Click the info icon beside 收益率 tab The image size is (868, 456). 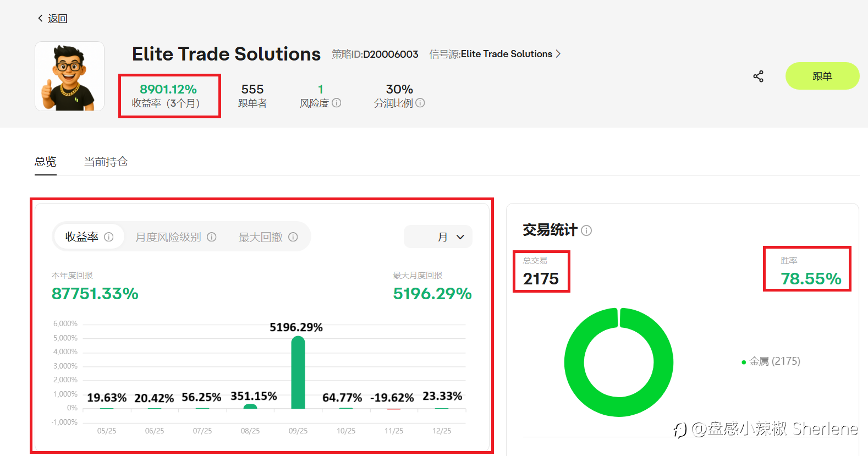pos(109,237)
